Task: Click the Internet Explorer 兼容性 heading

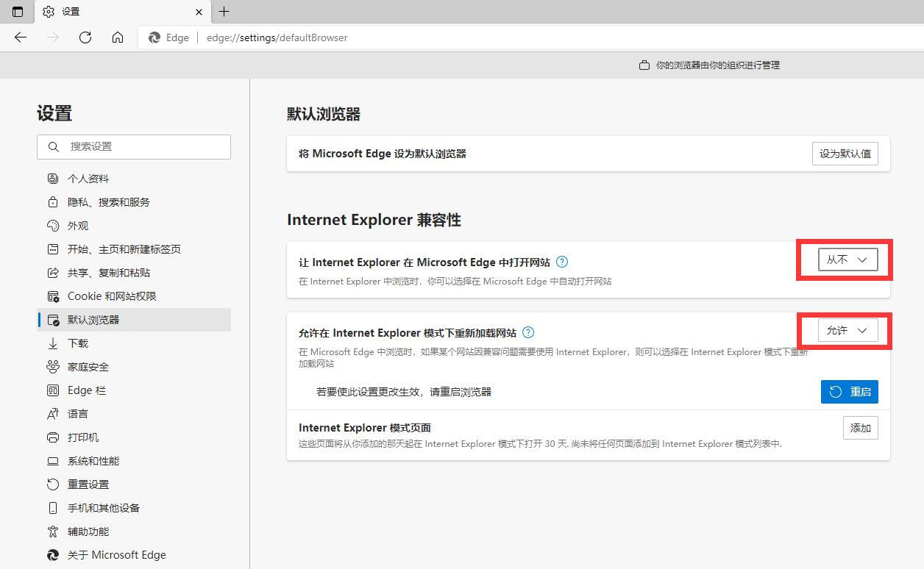Action: pos(374,220)
